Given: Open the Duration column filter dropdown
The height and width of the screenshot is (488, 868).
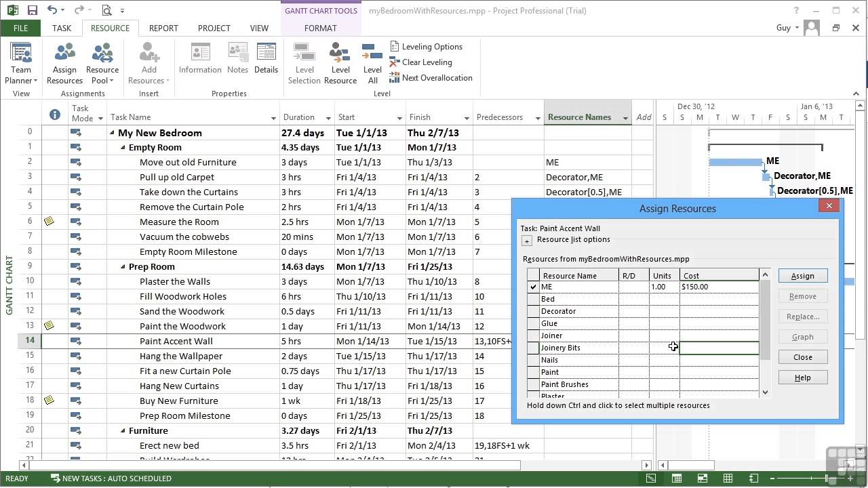Looking at the screenshot, I should pyautogui.click(x=328, y=118).
